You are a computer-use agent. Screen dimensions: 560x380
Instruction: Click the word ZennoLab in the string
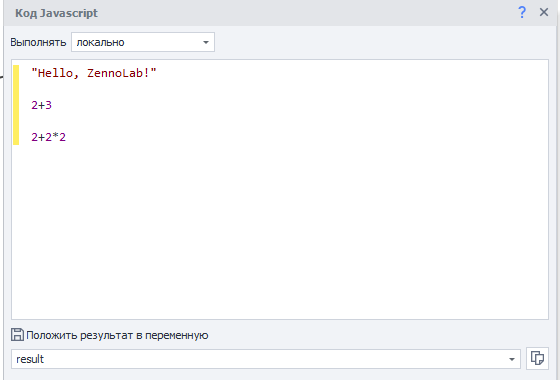115,73
